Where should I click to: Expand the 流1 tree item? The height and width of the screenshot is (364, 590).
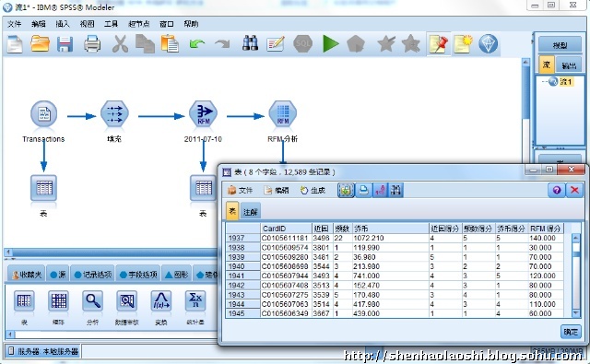tap(545, 82)
